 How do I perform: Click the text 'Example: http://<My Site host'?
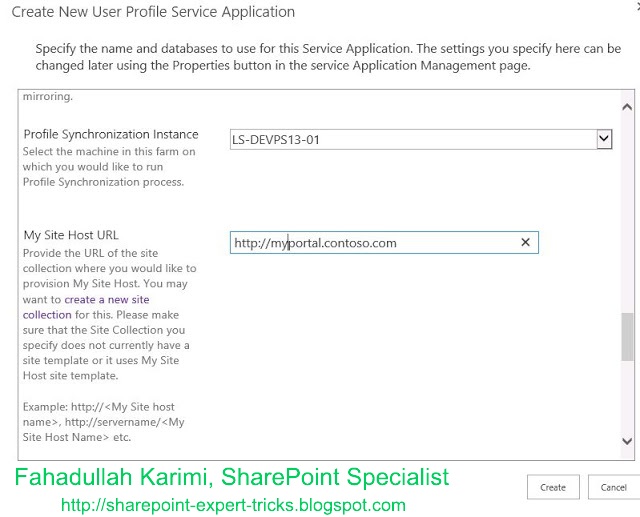(99, 407)
